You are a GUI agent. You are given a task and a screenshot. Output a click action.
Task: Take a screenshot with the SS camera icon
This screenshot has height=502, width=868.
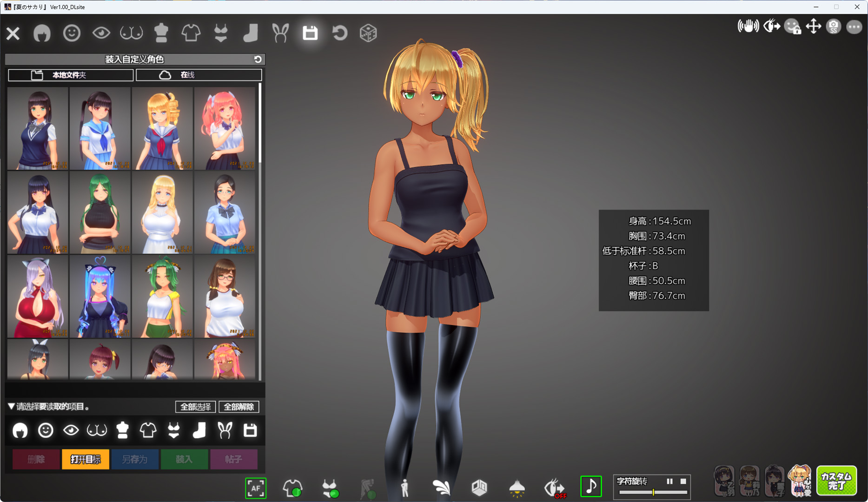(834, 26)
